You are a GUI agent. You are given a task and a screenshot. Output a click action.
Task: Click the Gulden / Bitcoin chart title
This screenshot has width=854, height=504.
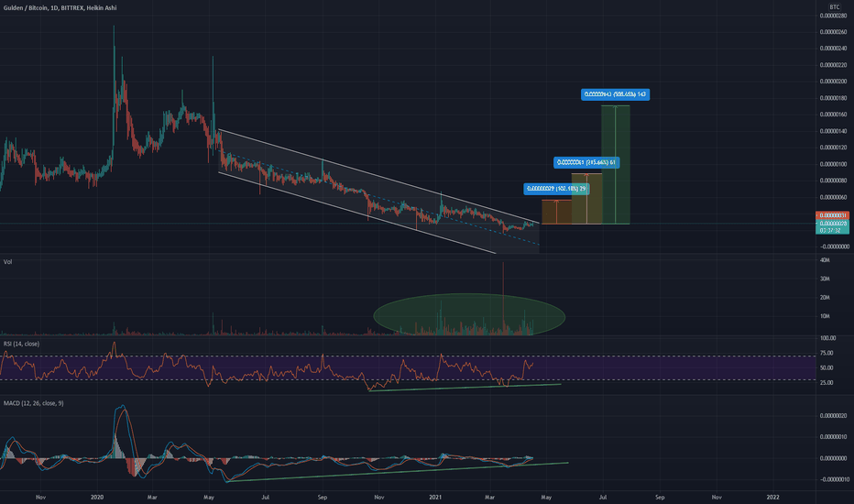[60, 7]
